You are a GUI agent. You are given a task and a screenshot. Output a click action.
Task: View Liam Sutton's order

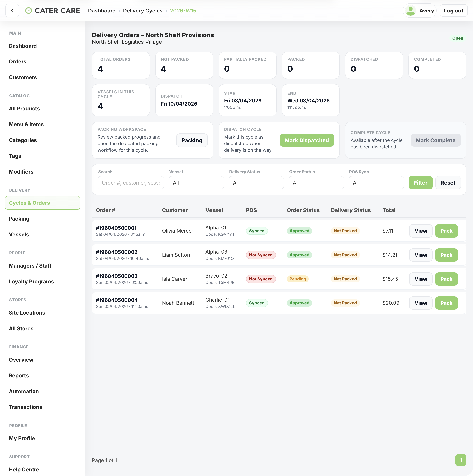421,255
